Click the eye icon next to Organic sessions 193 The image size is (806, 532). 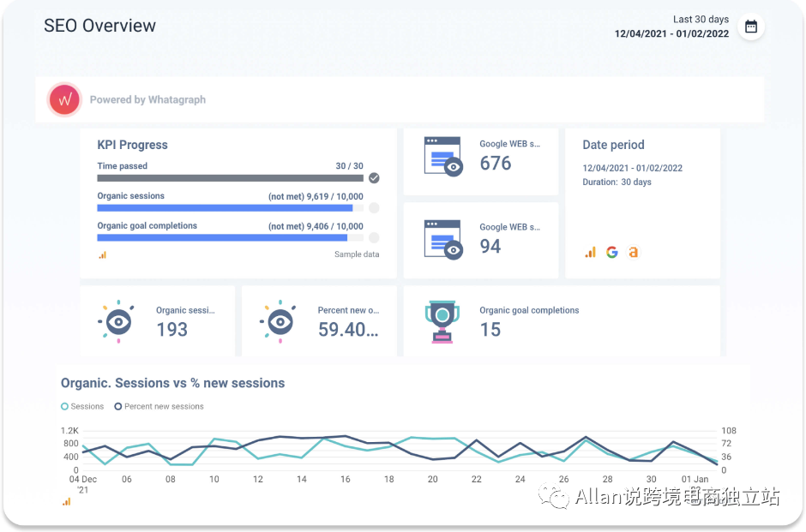[117, 321]
